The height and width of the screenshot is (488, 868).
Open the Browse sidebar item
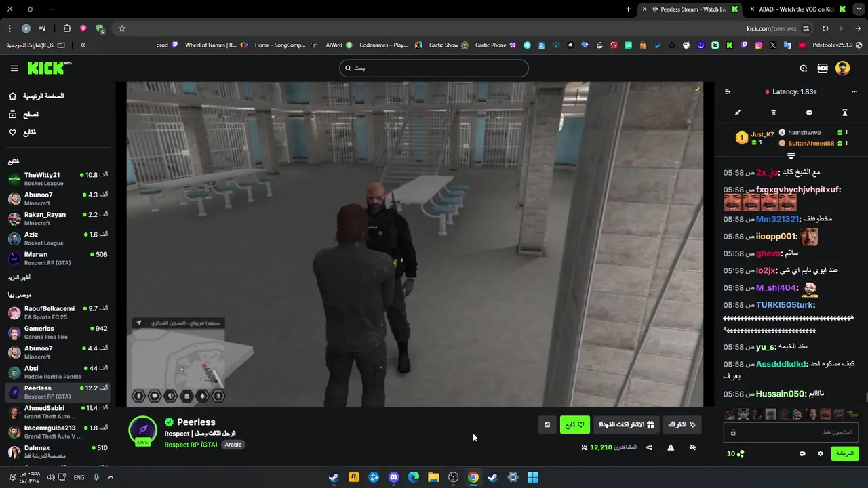pos(24,114)
